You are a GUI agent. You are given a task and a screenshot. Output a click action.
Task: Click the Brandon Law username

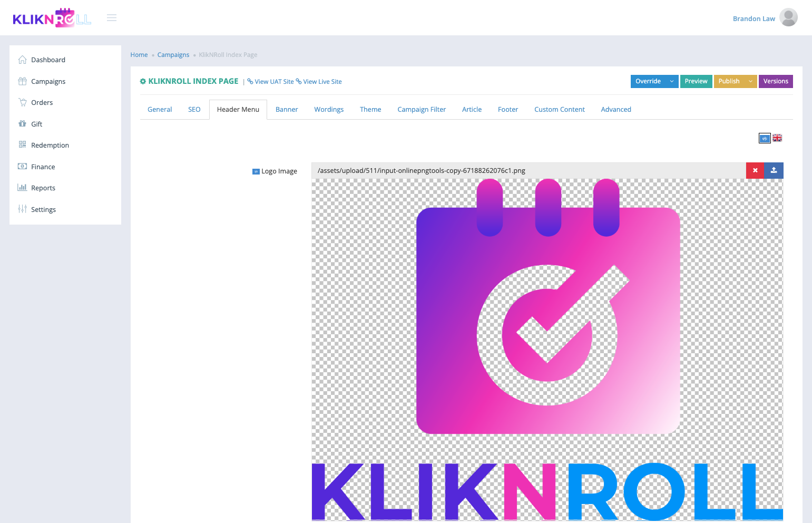[x=754, y=18]
